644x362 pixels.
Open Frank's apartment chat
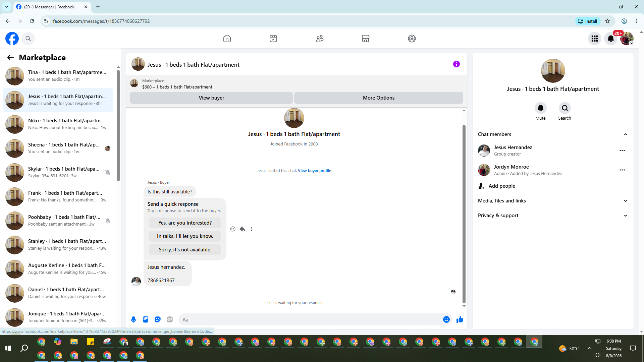58,196
